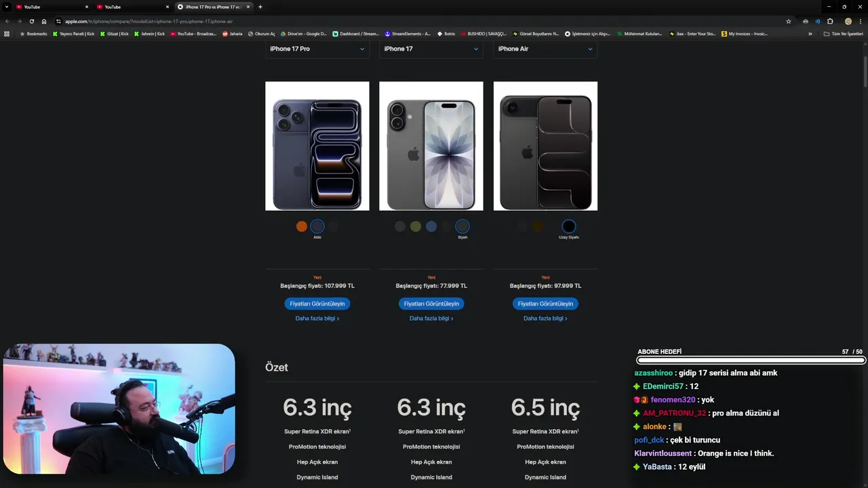Open the Chrome profile avatar
Screen dimensions: 868x488
(848, 21)
